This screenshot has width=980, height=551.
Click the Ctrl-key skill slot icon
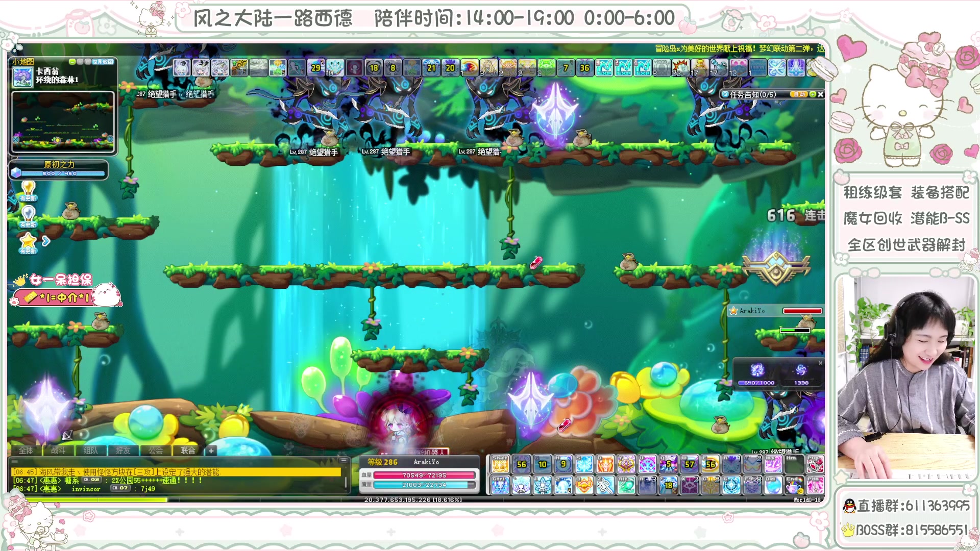click(500, 485)
